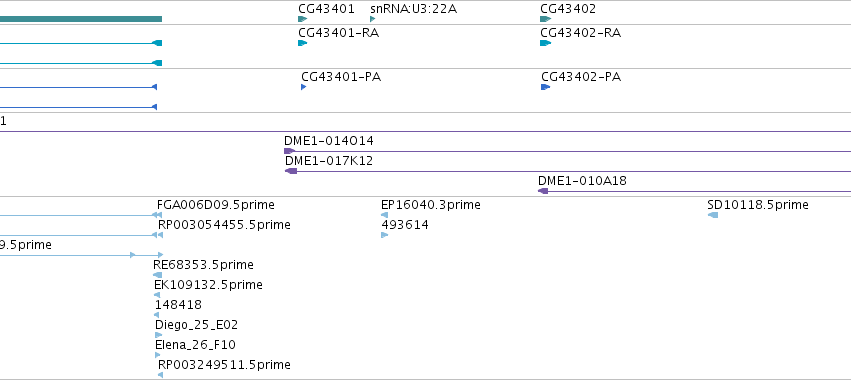Select the CG43402 gene arrow glyph
851x380 pixels.
(545, 19)
